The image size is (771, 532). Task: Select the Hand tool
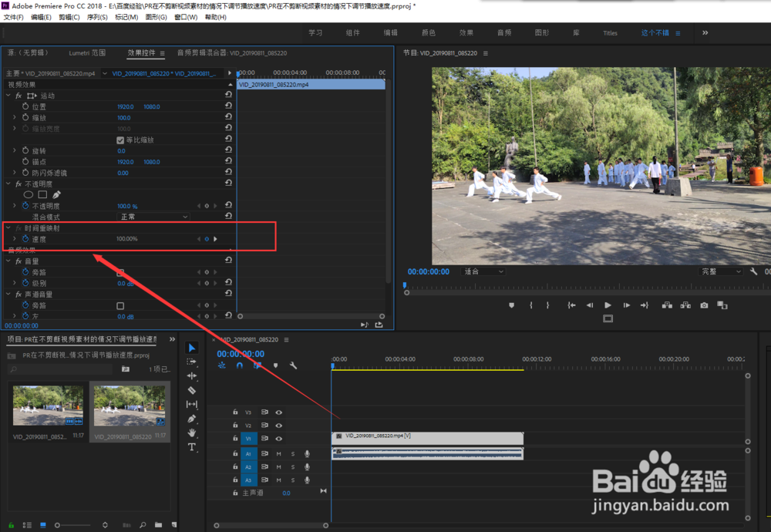[192, 433]
